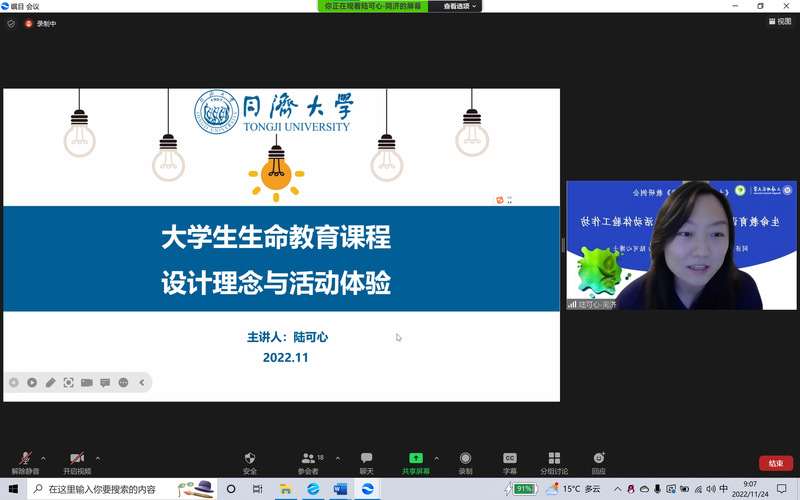Expand the arrow next to 参会者
Viewport: 800px width, 500px height.
[x=338, y=458]
